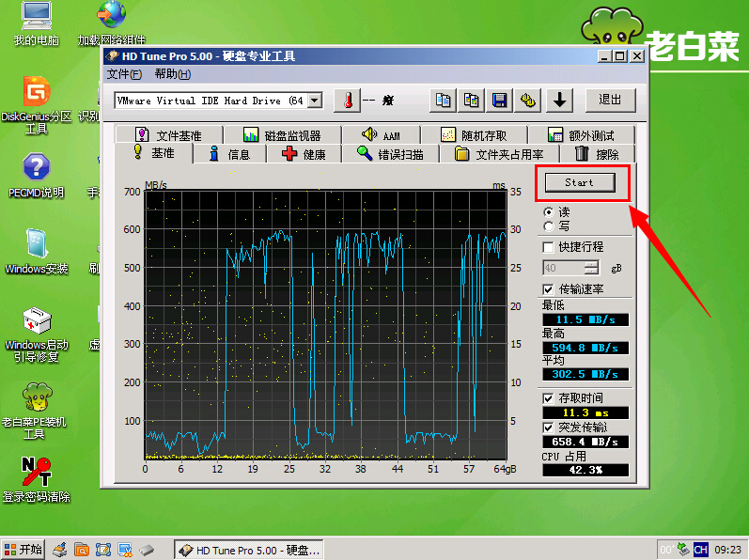Switch to the 擦除 tab
The image size is (749, 560).
click(x=597, y=154)
